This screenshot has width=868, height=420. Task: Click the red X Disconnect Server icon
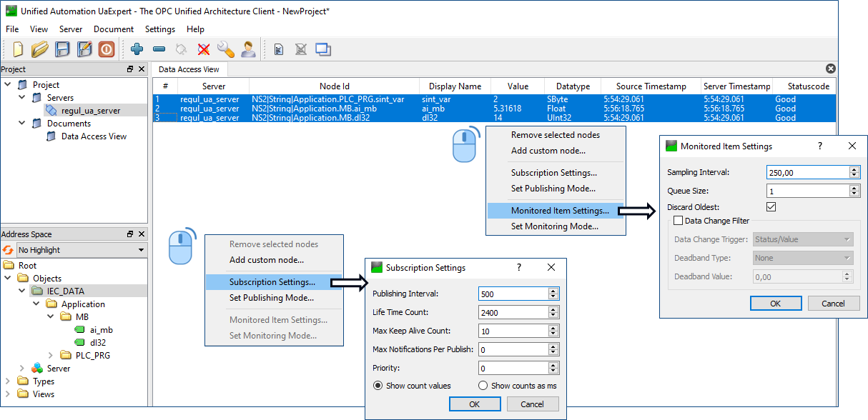[204, 49]
